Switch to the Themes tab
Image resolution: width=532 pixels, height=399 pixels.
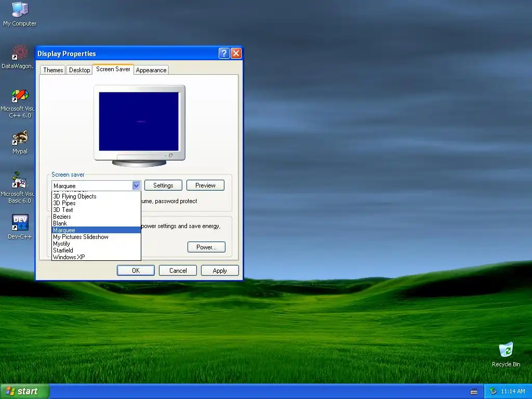tap(53, 70)
